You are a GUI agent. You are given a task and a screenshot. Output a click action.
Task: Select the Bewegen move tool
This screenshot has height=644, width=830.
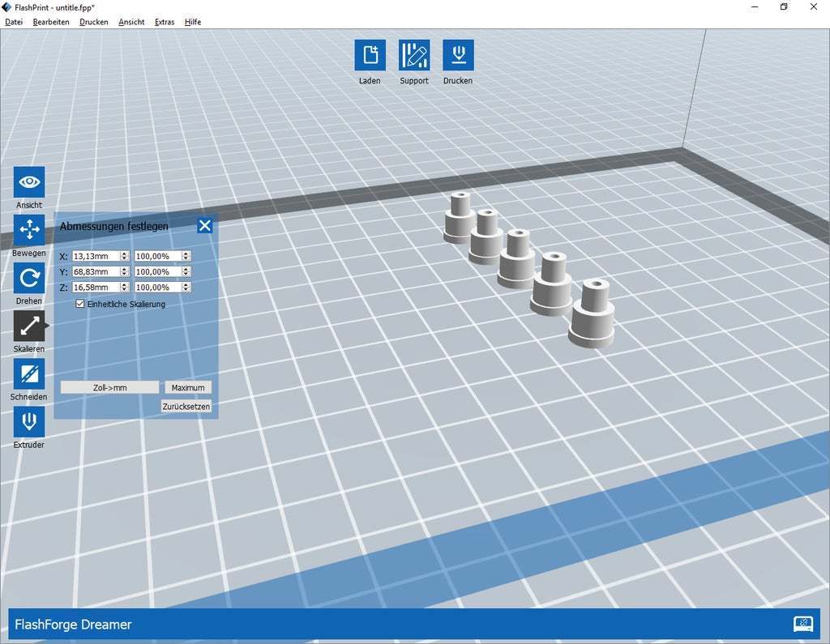(x=29, y=230)
